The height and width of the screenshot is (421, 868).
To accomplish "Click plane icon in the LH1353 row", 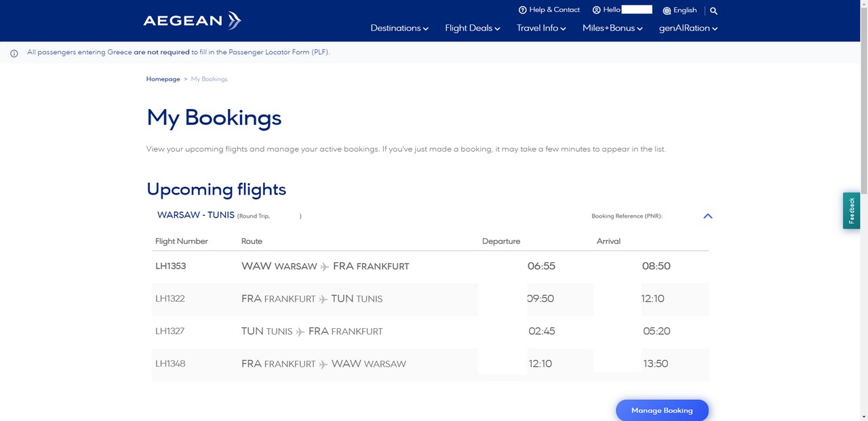I will click(325, 266).
